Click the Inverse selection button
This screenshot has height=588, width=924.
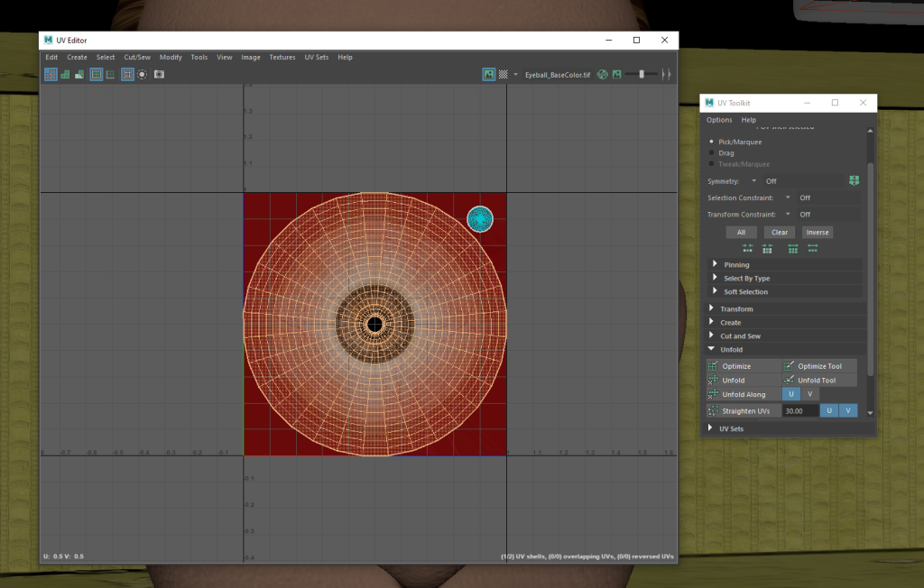coord(818,232)
